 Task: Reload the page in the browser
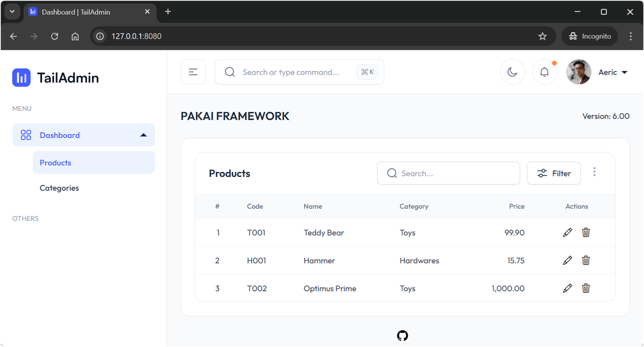pyautogui.click(x=55, y=36)
